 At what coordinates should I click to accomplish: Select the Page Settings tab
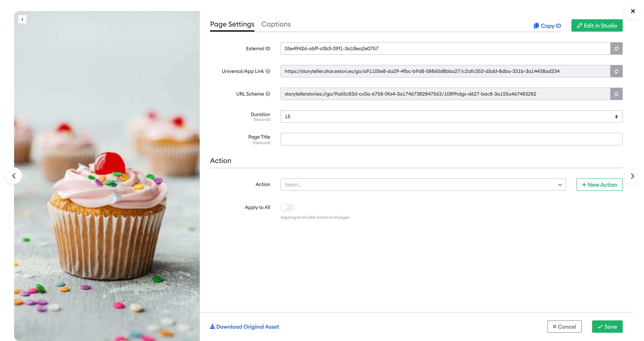click(x=232, y=24)
